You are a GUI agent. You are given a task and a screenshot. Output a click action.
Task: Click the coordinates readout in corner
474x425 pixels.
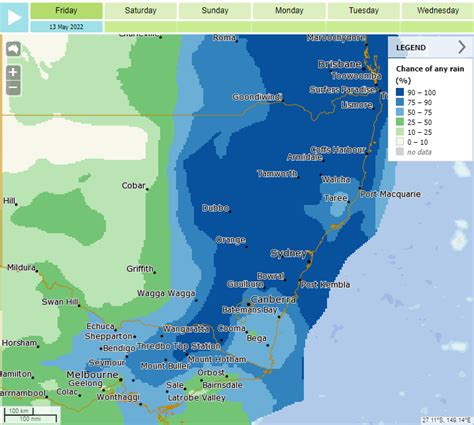pyautogui.click(x=447, y=420)
